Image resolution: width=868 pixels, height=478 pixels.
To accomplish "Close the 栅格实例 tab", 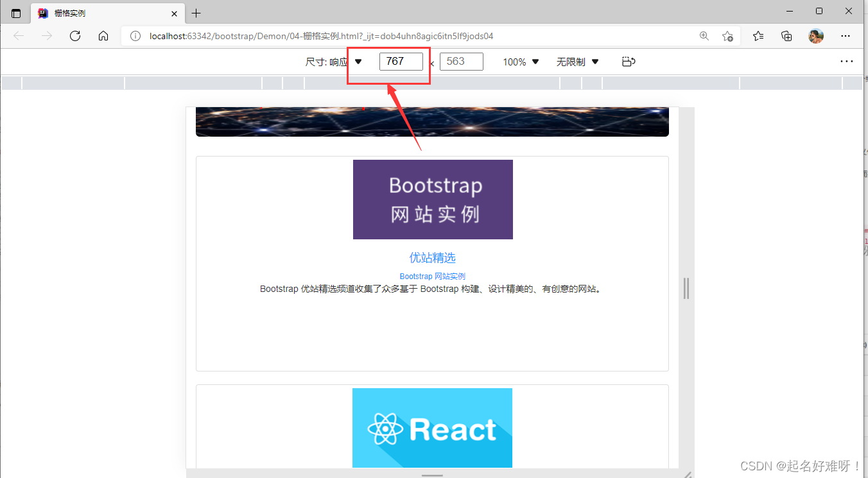I will coord(174,13).
